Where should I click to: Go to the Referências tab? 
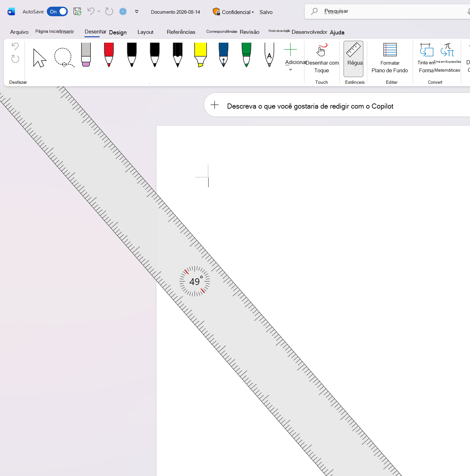pyautogui.click(x=181, y=32)
